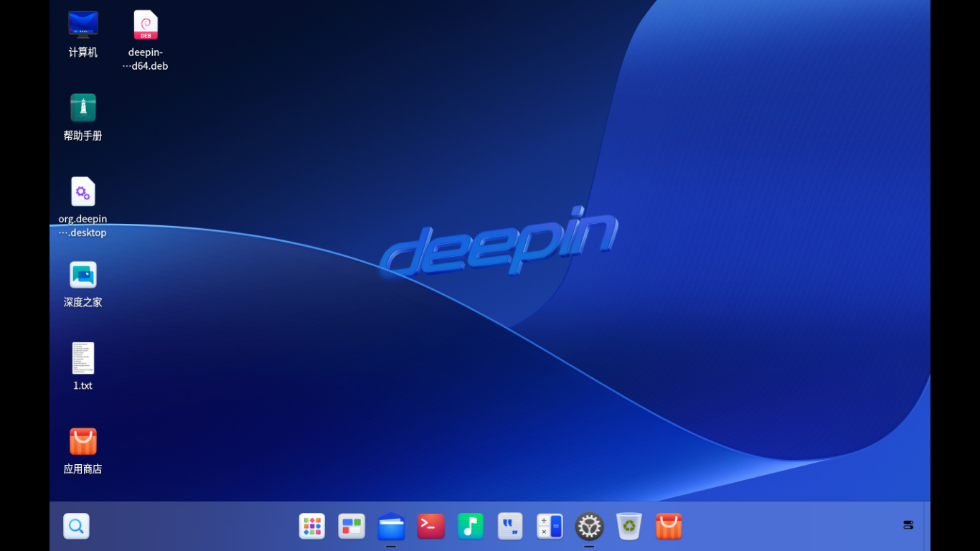Launch the calculator from the dock
Viewport: 980px width, 551px height.
(550, 526)
